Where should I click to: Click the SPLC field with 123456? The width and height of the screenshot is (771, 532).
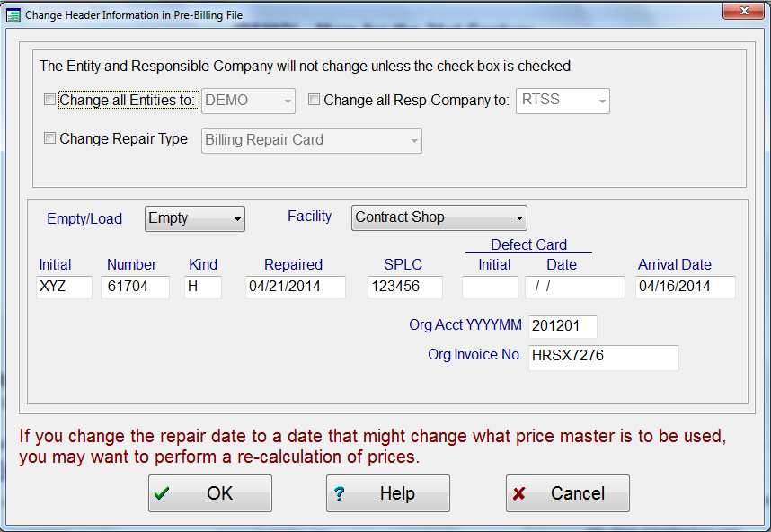click(x=404, y=288)
